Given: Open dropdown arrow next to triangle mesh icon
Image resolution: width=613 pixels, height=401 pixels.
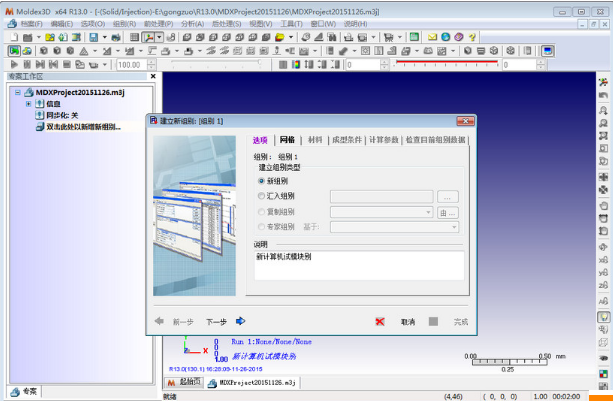Looking at the screenshot, I should coord(95,51).
